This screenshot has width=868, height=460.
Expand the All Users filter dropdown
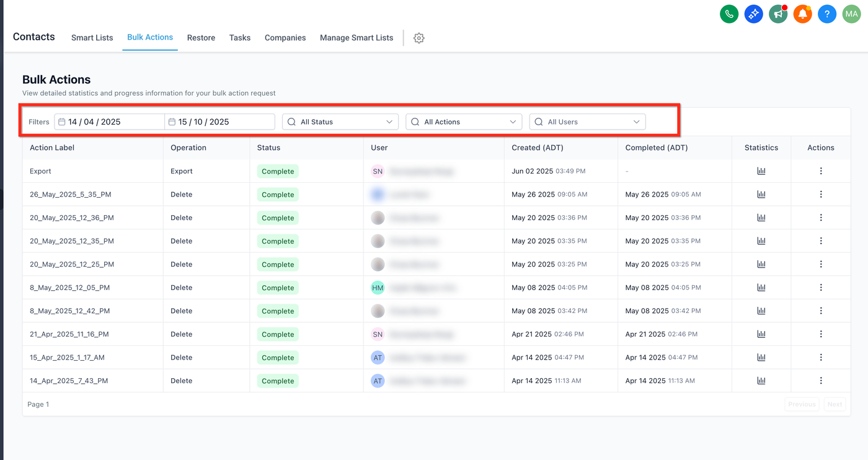(x=587, y=122)
